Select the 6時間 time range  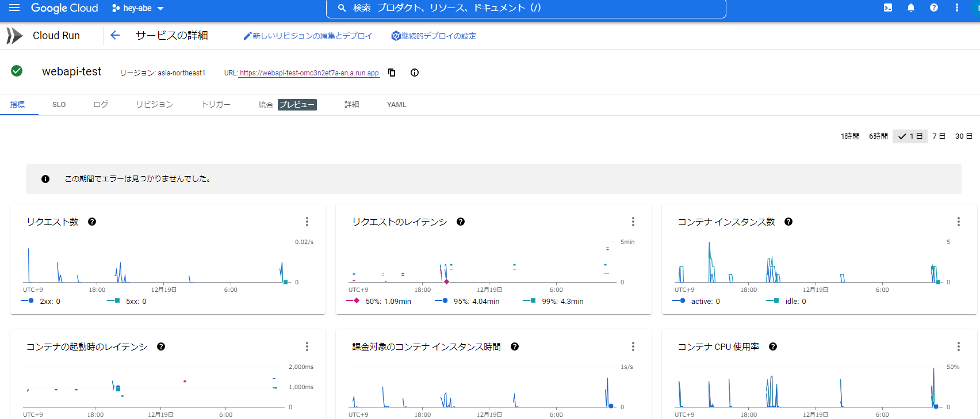click(x=878, y=136)
